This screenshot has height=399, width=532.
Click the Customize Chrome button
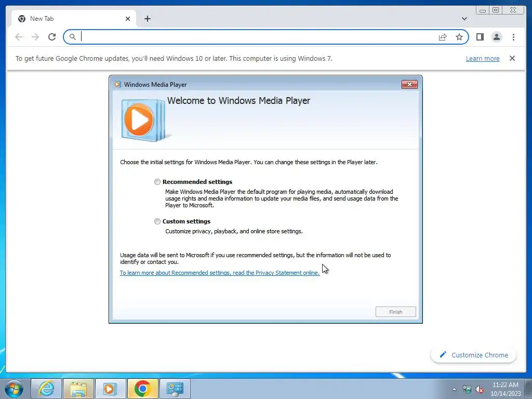[474, 355]
